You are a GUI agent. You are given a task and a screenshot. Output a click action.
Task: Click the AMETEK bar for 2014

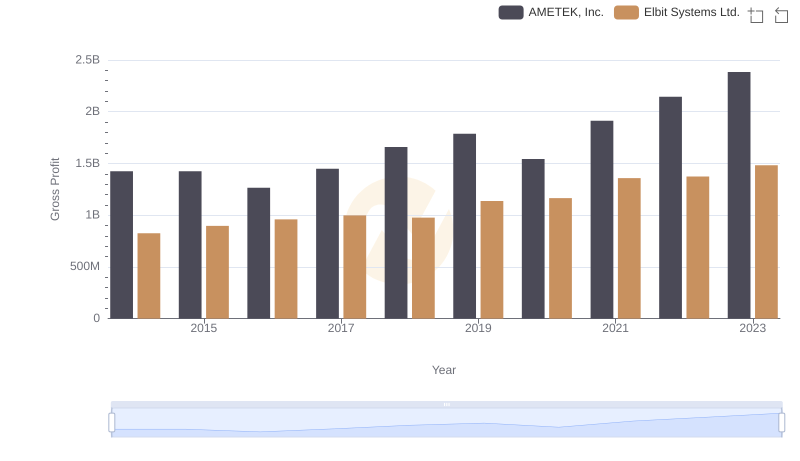click(x=121, y=245)
